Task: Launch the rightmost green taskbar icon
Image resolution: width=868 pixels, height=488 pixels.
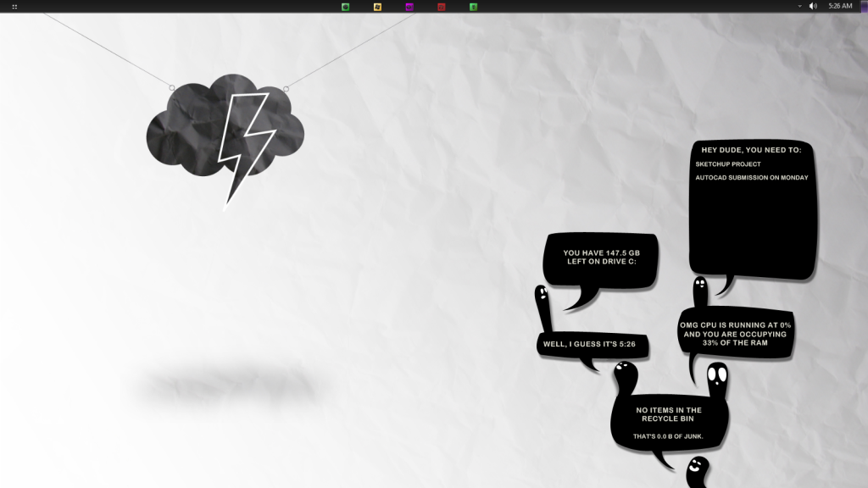Action: [474, 7]
